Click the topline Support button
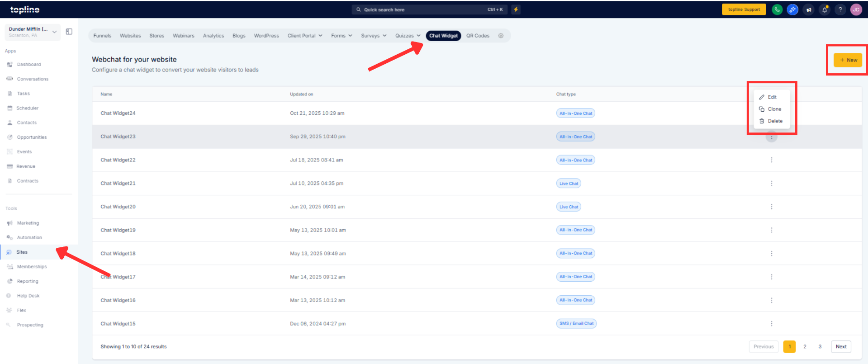Image resolution: width=868 pixels, height=364 pixels. (744, 9)
